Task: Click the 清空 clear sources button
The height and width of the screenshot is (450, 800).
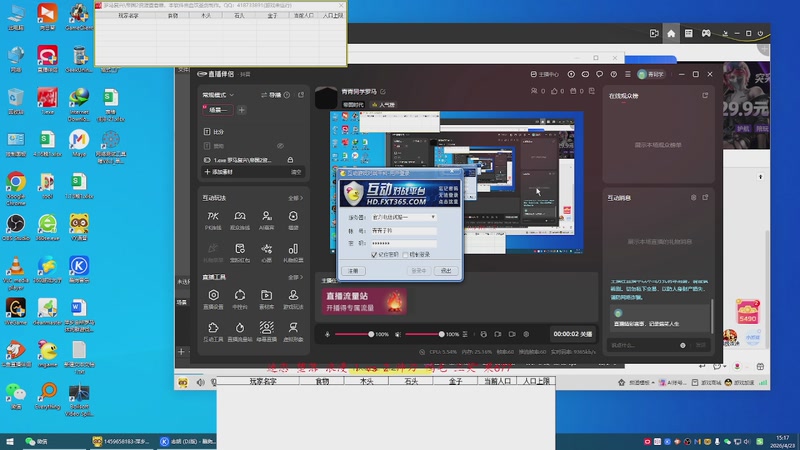Action: pos(296,172)
